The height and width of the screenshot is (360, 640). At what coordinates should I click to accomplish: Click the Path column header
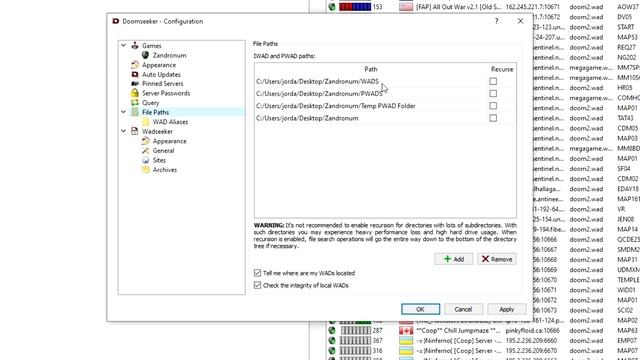click(x=371, y=69)
